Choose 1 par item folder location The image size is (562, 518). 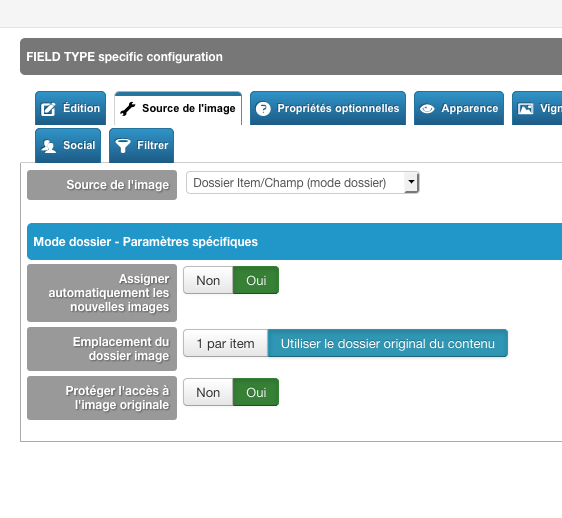225,343
